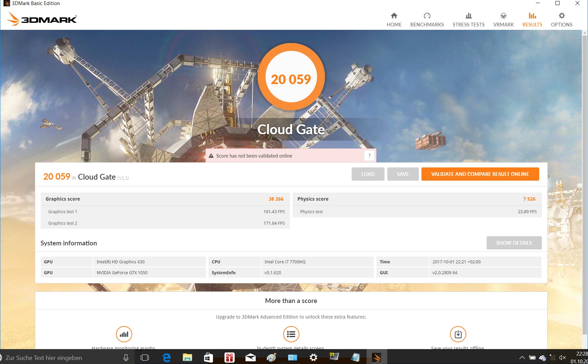Viewport: 588px width, 364px height.
Task: Click the Physics test row label
Action: click(311, 211)
